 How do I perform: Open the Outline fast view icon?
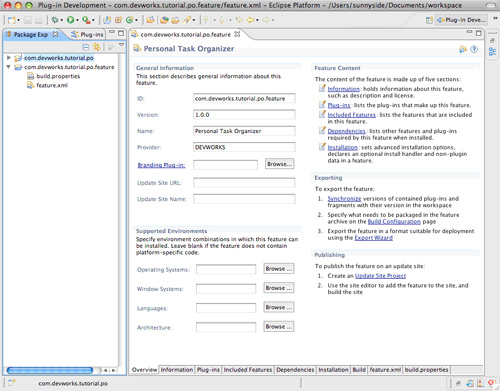[x=492, y=52]
